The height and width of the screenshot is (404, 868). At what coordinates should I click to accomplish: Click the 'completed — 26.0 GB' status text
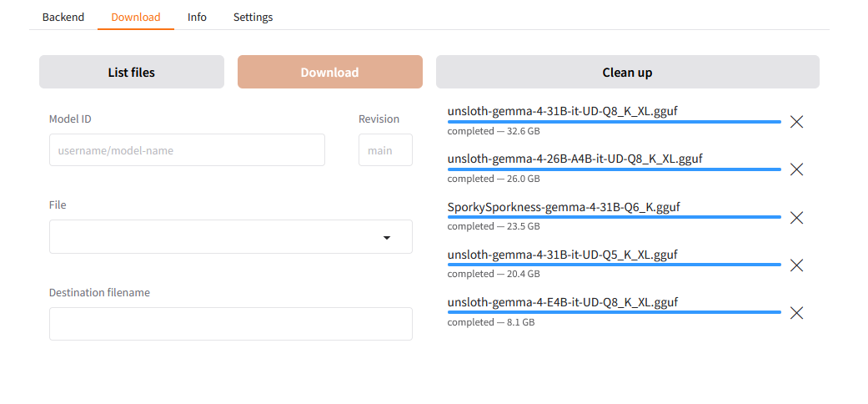point(494,179)
